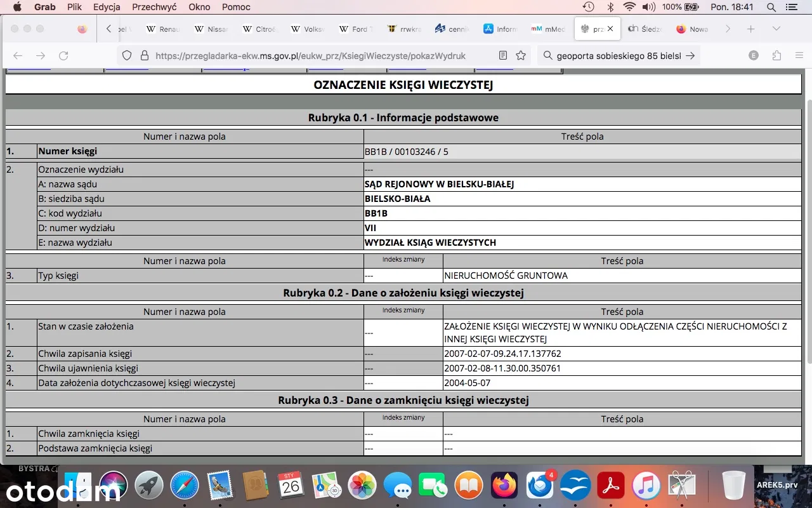Click the site security padlock icon

point(144,56)
